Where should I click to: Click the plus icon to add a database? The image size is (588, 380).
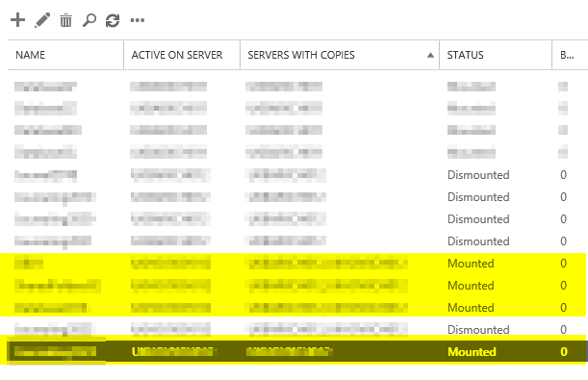(17, 20)
